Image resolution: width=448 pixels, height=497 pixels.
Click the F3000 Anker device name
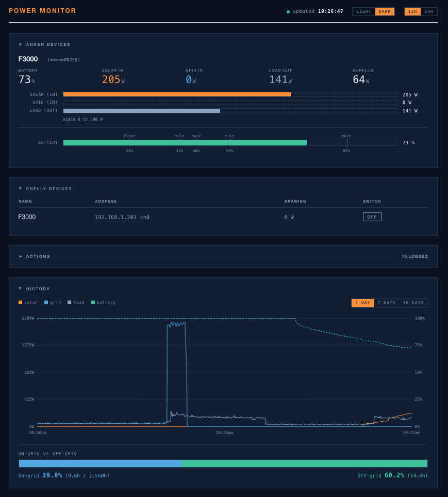pos(28,59)
